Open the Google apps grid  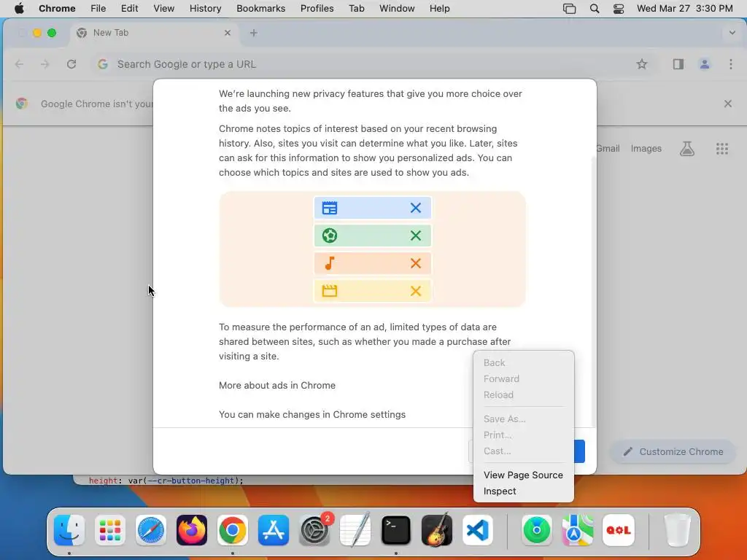pos(721,149)
